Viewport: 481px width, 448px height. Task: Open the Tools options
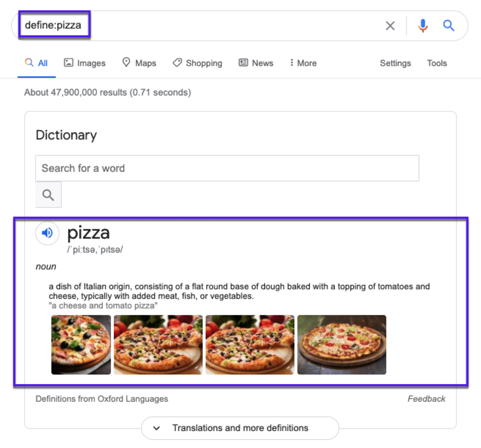tap(436, 63)
